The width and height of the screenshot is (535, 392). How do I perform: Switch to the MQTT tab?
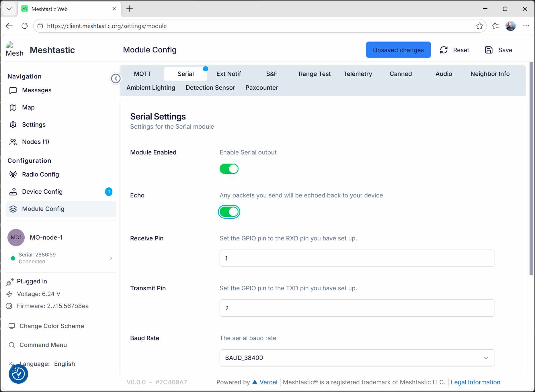click(143, 74)
